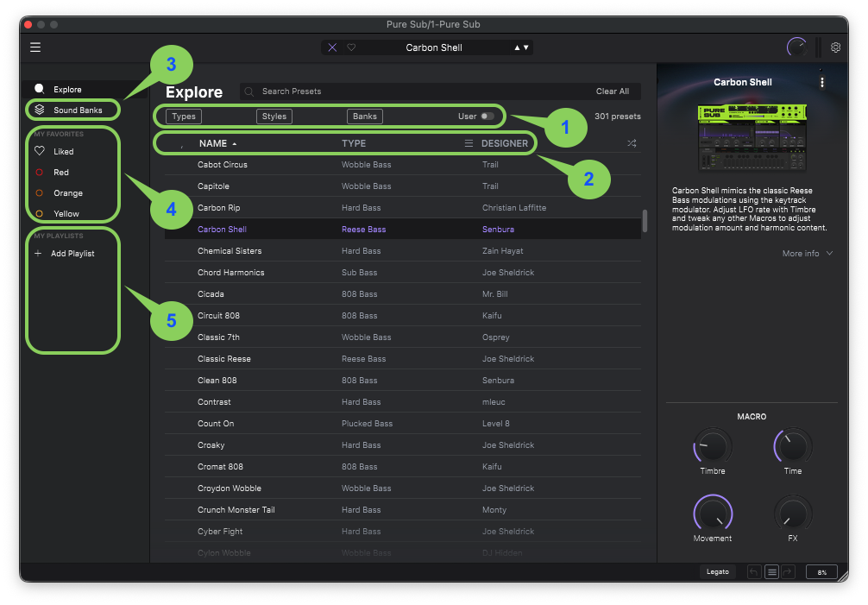The width and height of the screenshot is (868, 605).
Task: Adjust the Time macro knob
Action: (x=793, y=446)
